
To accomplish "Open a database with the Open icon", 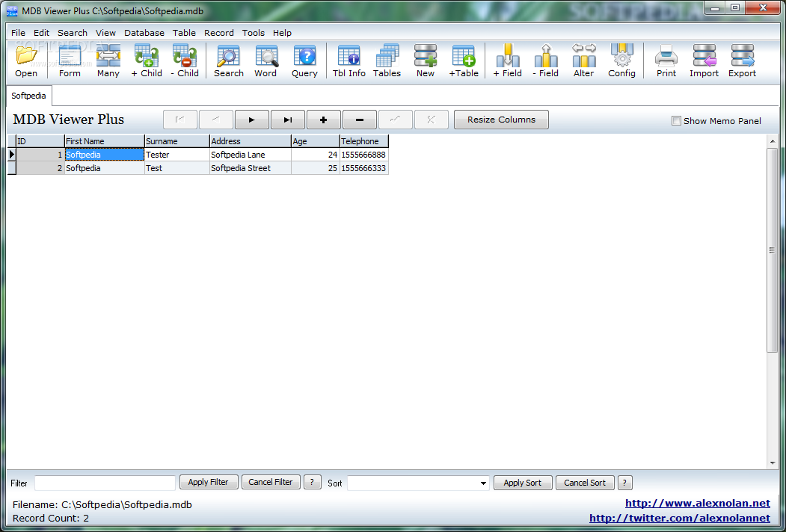I will [26, 61].
